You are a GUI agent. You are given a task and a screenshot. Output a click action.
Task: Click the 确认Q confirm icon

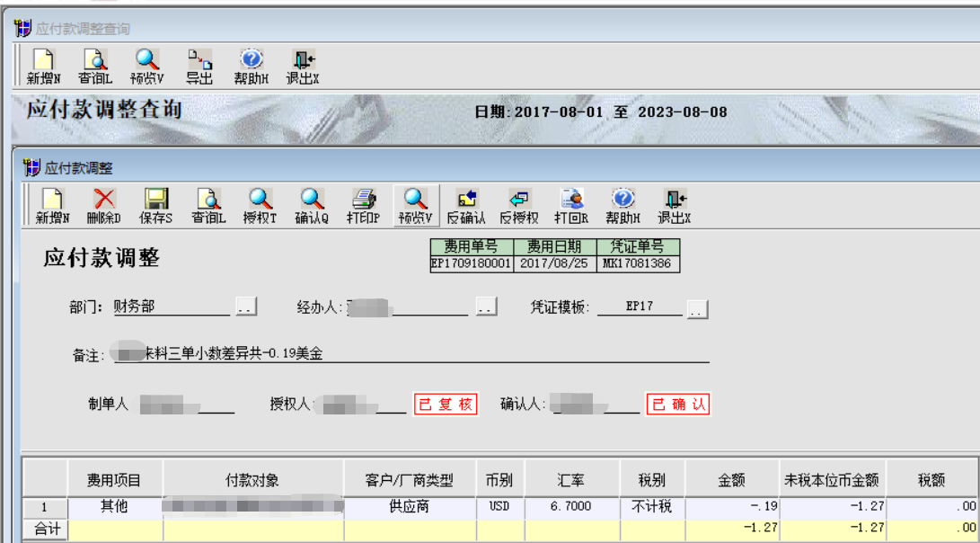click(x=312, y=206)
